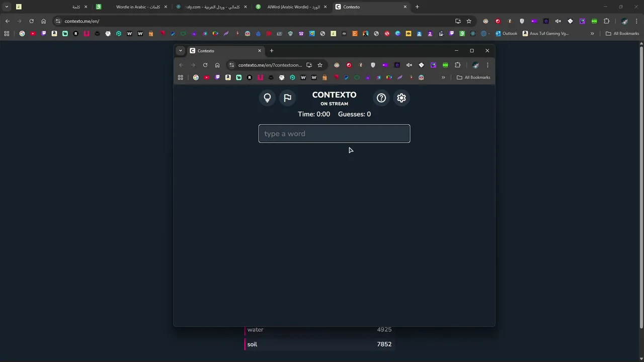Bookmark star in back window address bar
644x362 pixels.
pyautogui.click(x=469, y=21)
